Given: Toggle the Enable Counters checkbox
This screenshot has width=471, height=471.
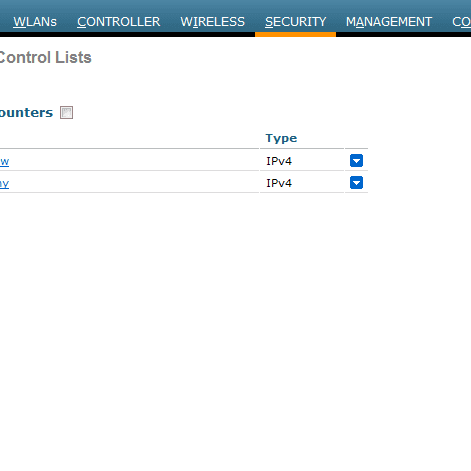Looking at the screenshot, I should pyautogui.click(x=66, y=113).
